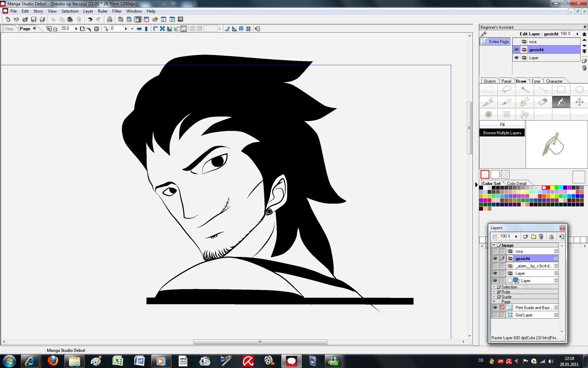Open the Layer menu
The height and width of the screenshot is (368, 588).
(x=88, y=11)
